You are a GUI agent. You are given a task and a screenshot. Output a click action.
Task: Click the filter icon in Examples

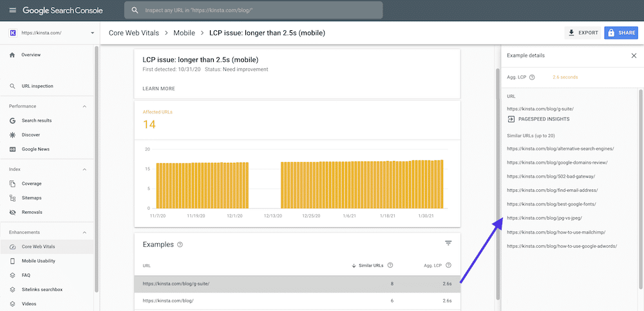(448, 243)
